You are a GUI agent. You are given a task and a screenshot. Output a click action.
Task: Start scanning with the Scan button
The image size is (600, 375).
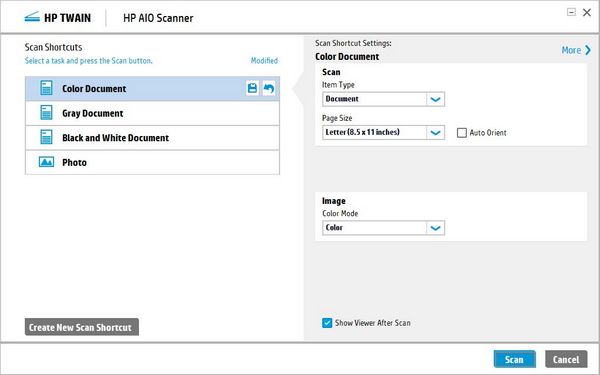tap(514, 359)
